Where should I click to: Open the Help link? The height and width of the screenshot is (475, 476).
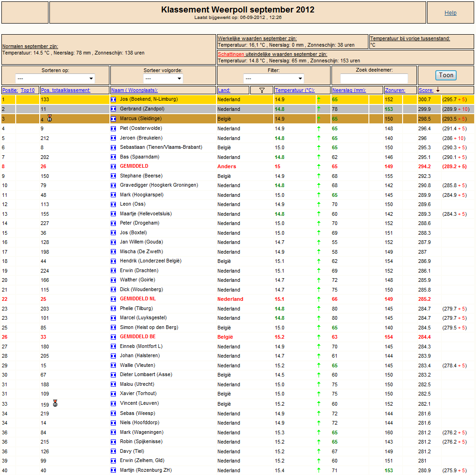(x=451, y=13)
